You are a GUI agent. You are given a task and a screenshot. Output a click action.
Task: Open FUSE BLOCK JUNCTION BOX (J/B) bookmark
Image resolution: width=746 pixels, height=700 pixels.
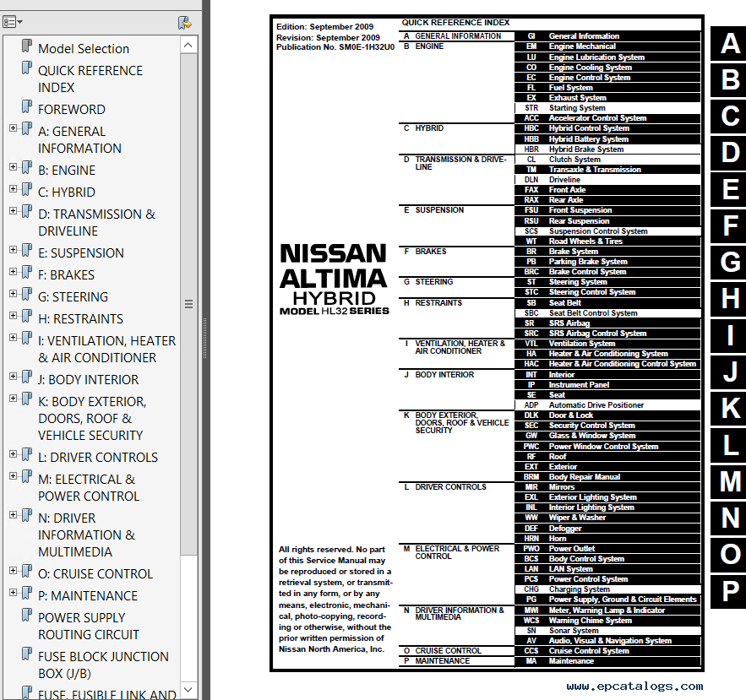tap(103, 665)
